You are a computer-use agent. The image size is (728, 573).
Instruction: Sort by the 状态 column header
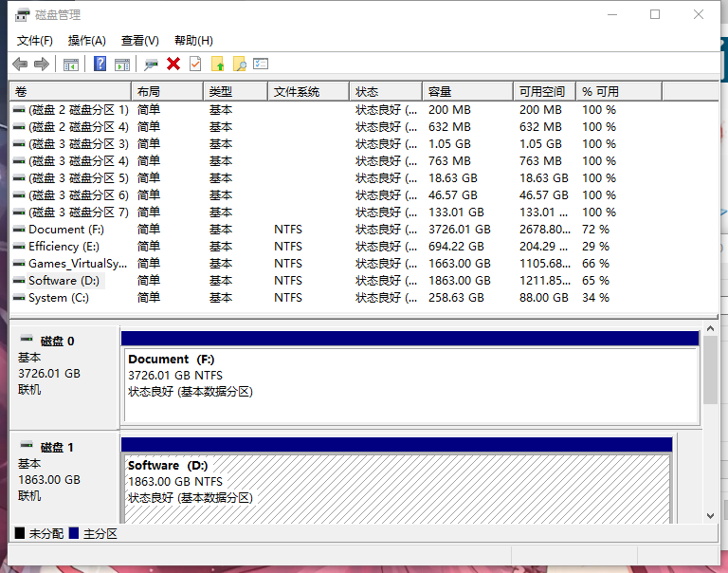[386, 92]
